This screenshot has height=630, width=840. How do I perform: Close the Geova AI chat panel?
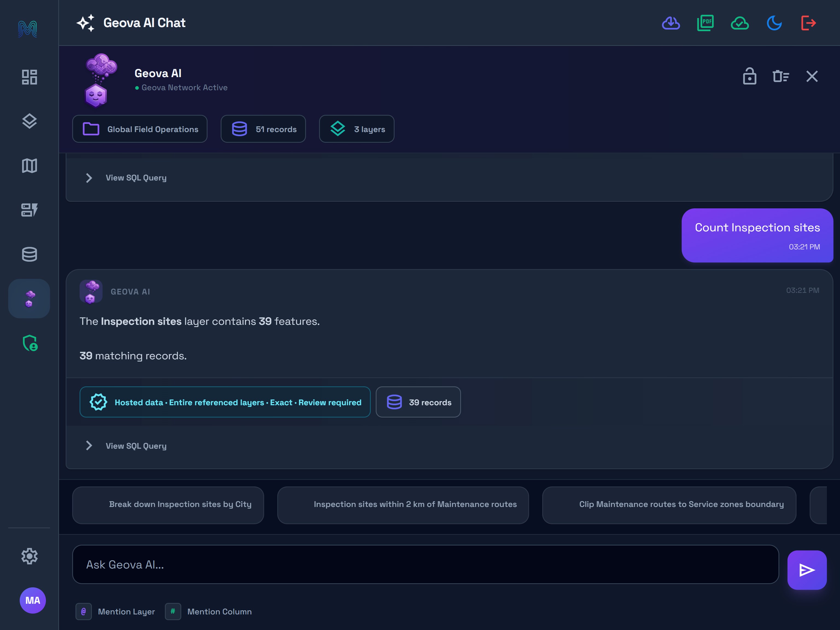coord(812,76)
